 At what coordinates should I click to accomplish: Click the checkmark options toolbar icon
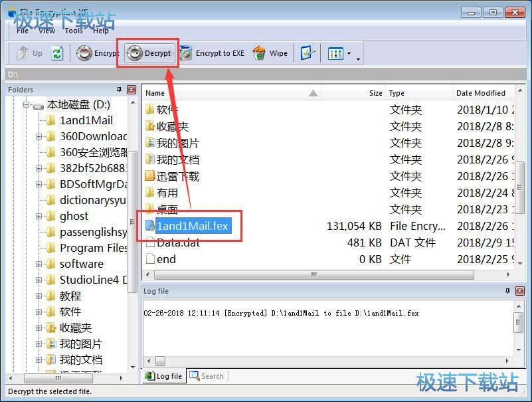pos(307,53)
